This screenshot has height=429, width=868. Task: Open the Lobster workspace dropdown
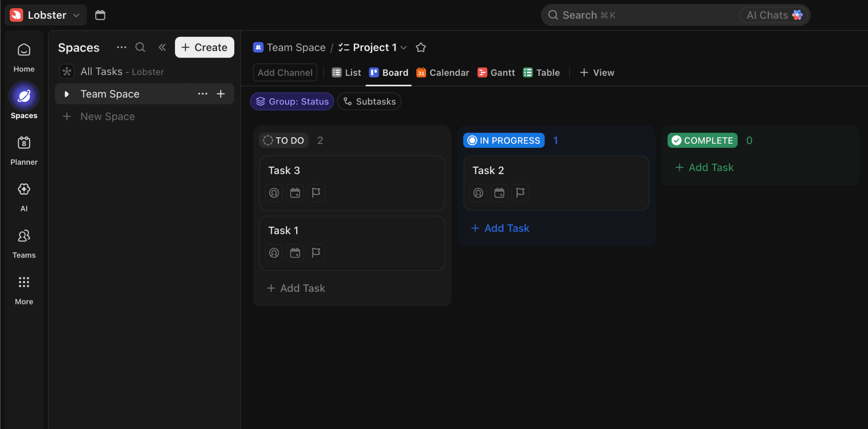click(x=46, y=15)
